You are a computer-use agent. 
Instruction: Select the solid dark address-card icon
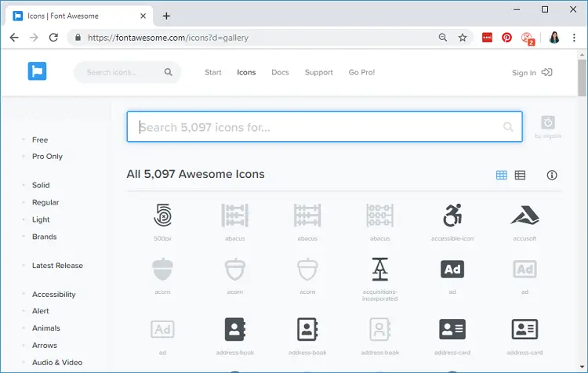pyautogui.click(x=452, y=329)
